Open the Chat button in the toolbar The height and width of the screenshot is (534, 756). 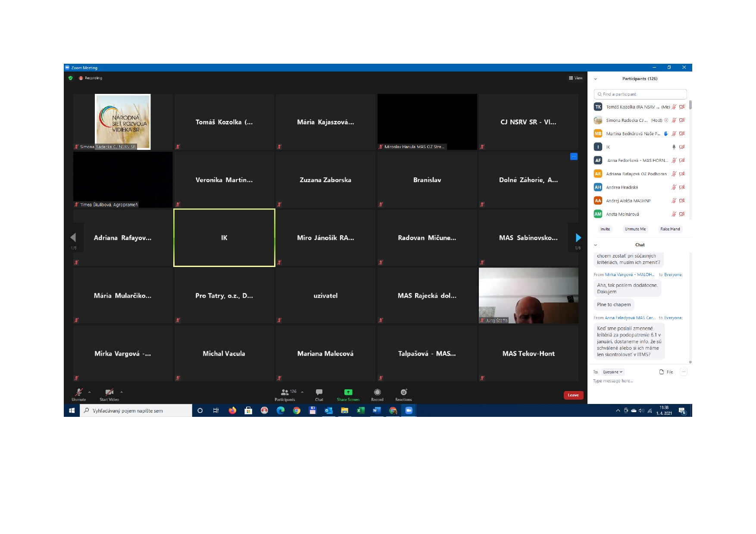click(x=319, y=394)
